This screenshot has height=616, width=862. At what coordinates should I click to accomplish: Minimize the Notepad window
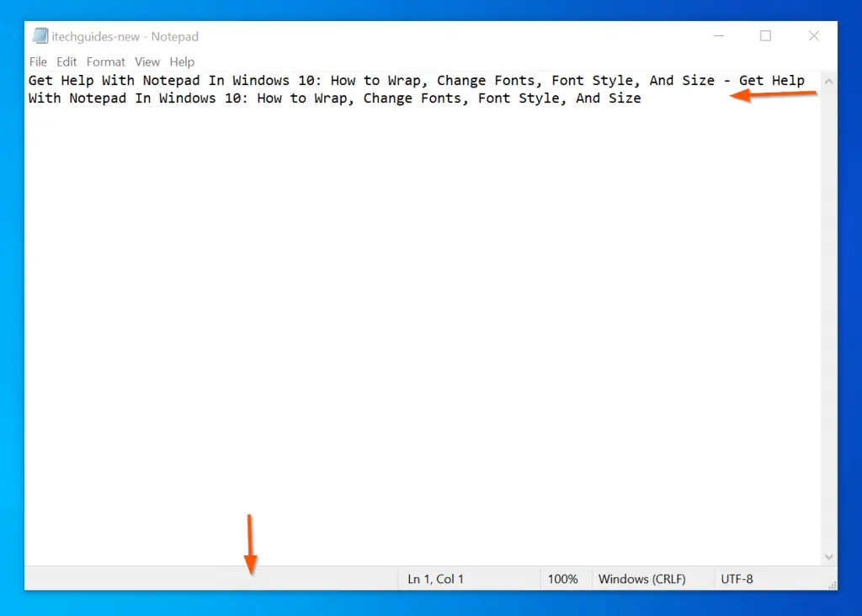point(719,35)
